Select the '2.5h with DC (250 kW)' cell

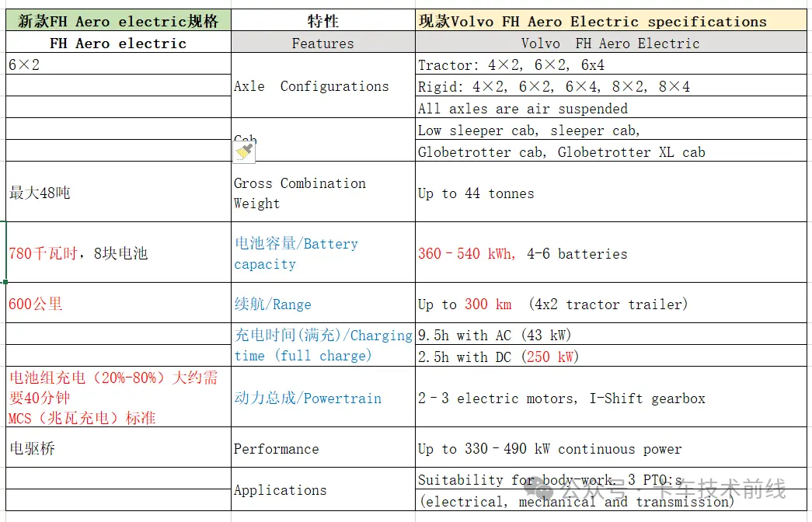pyautogui.click(x=611, y=357)
